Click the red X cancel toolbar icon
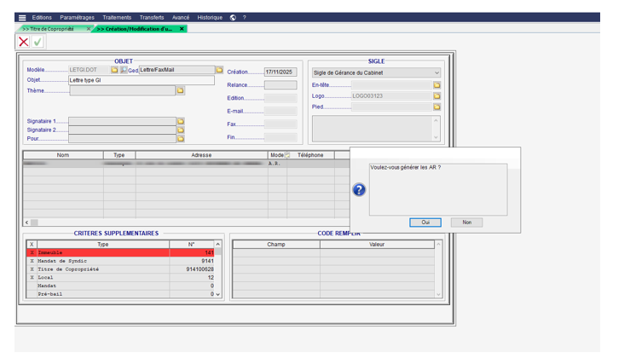Image resolution: width=636 pixels, height=364 pixels. click(24, 42)
